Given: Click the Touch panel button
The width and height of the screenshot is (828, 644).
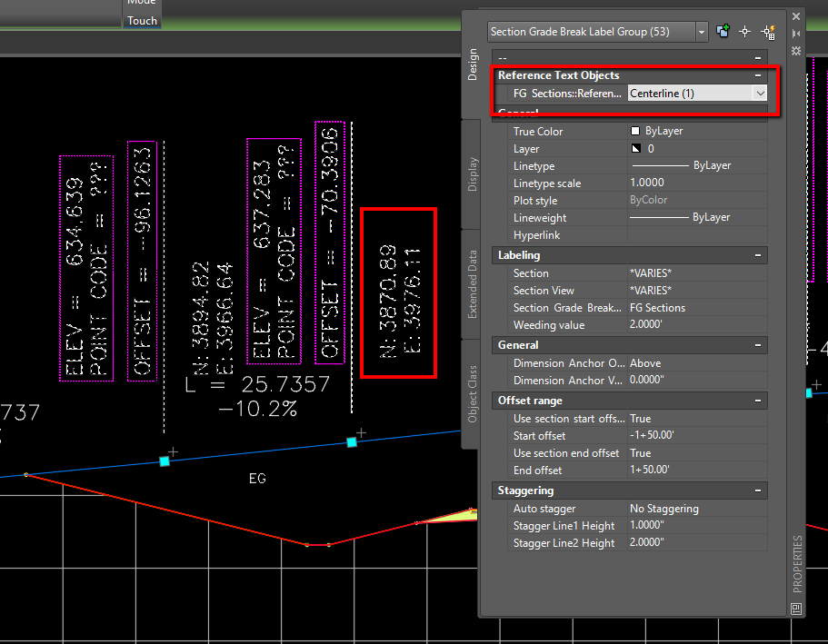Looking at the screenshot, I should (x=142, y=19).
